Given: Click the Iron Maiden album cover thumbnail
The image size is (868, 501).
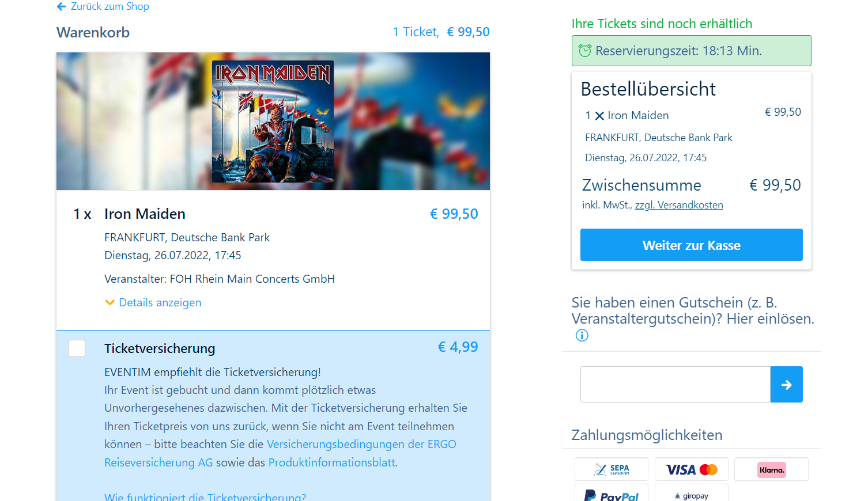Looking at the screenshot, I should pyautogui.click(x=273, y=122).
